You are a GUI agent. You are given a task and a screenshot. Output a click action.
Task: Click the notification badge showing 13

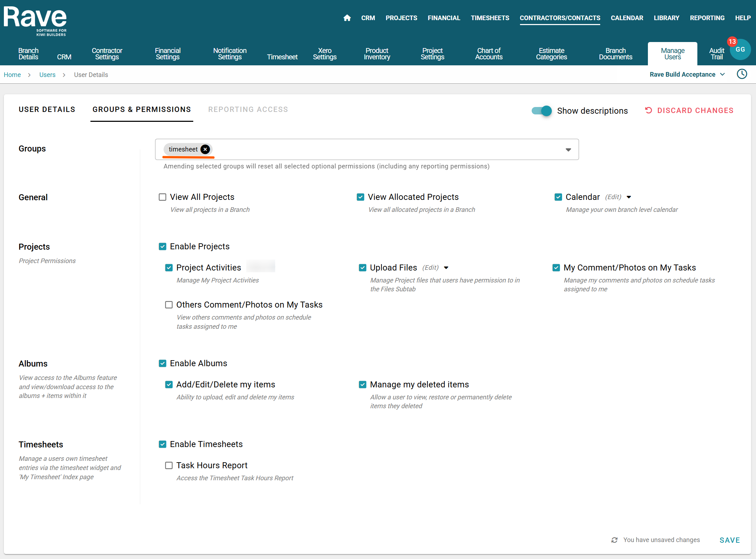[x=732, y=42]
